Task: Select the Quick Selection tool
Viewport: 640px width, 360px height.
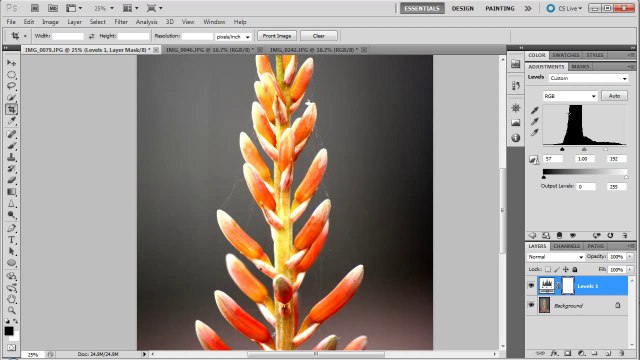Action: pos(11,98)
